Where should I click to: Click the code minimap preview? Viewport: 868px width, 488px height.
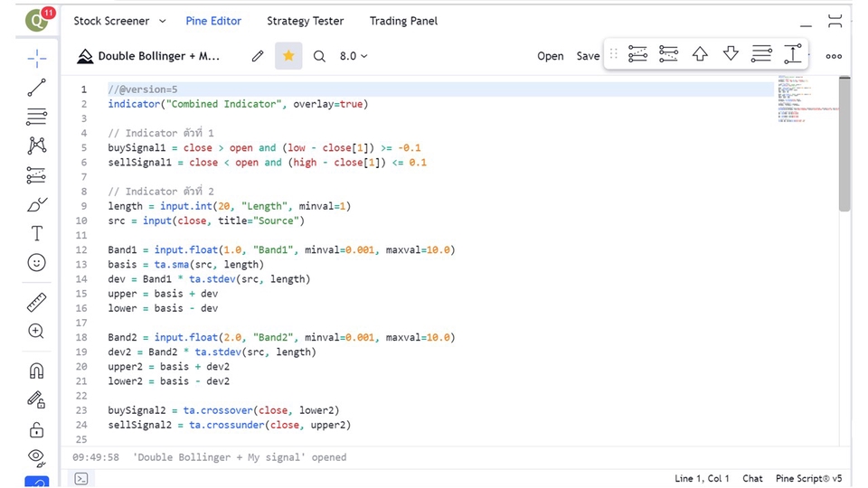coord(807,99)
